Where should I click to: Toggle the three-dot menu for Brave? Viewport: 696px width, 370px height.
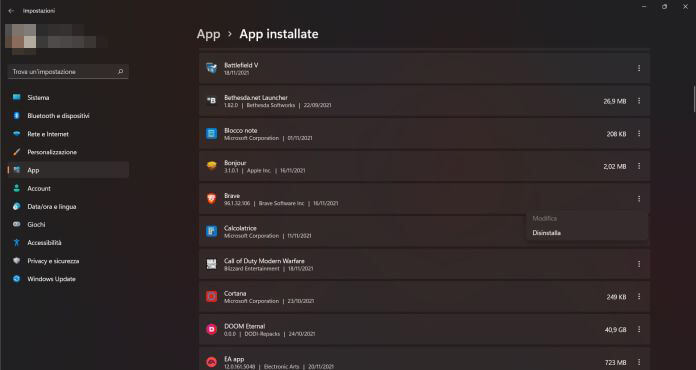click(x=639, y=199)
